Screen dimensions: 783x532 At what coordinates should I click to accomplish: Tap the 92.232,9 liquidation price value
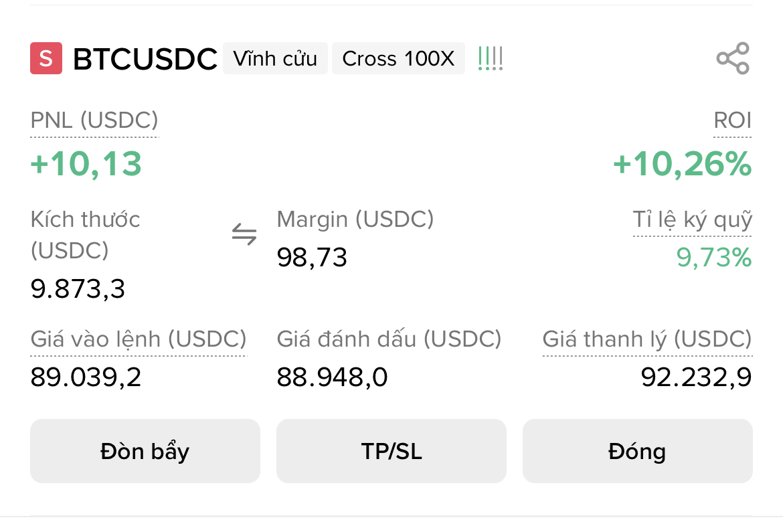click(696, 378)
